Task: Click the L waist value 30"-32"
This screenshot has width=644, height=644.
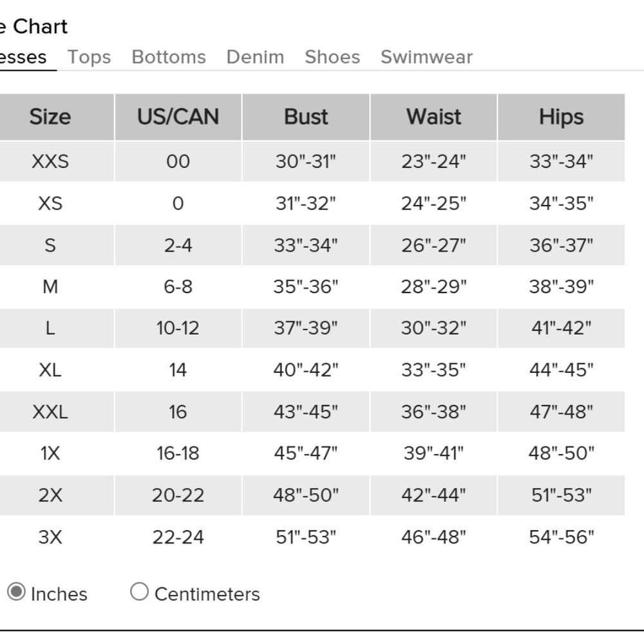Action: pyautogui.click(x=433, y=328)
